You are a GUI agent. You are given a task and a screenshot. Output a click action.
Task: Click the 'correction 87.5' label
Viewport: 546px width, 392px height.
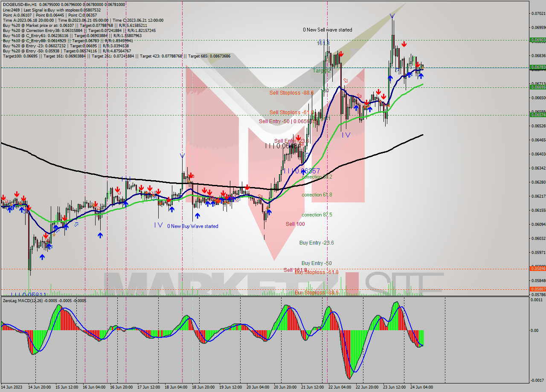tap(317, 214)
